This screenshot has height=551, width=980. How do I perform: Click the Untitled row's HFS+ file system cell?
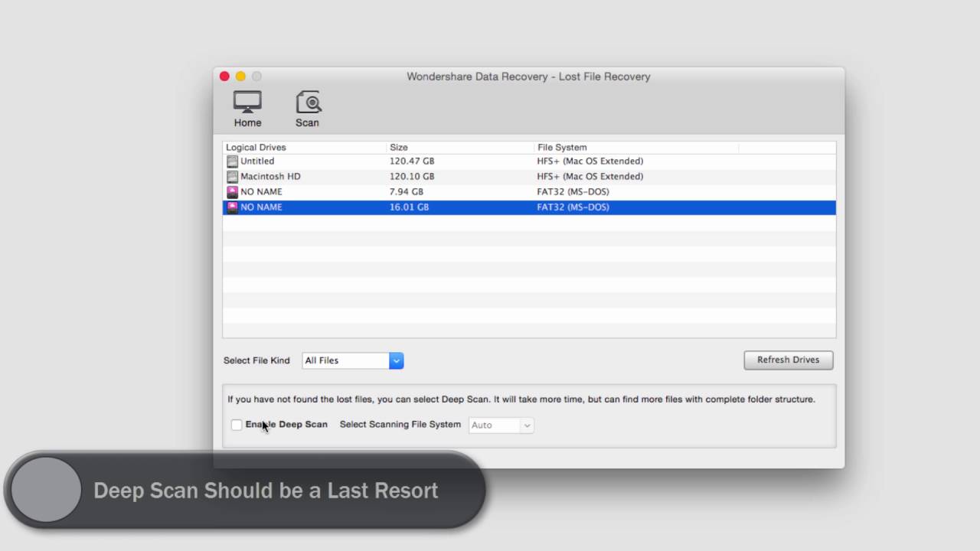(590, 161)
